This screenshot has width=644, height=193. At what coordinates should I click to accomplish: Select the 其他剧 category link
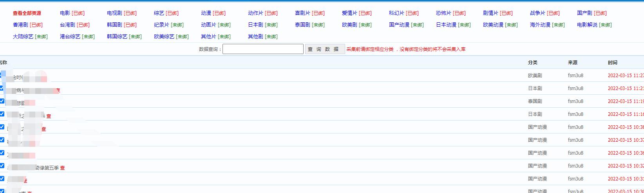[x=255, y=37]
